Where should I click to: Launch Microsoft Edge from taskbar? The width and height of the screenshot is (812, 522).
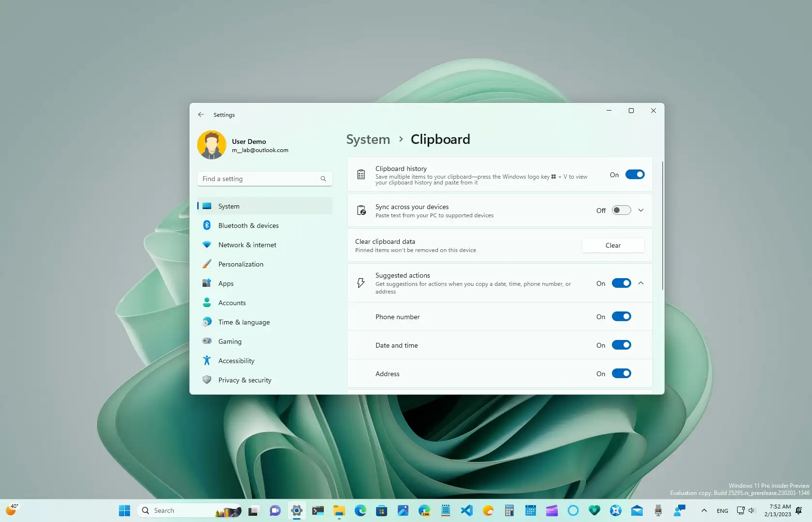pos(360,510)
